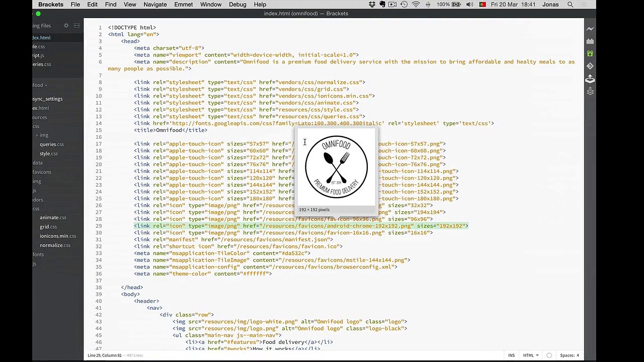Open the Jonas user menu
Screen dimensions: 644x362
tap(550, 5)
